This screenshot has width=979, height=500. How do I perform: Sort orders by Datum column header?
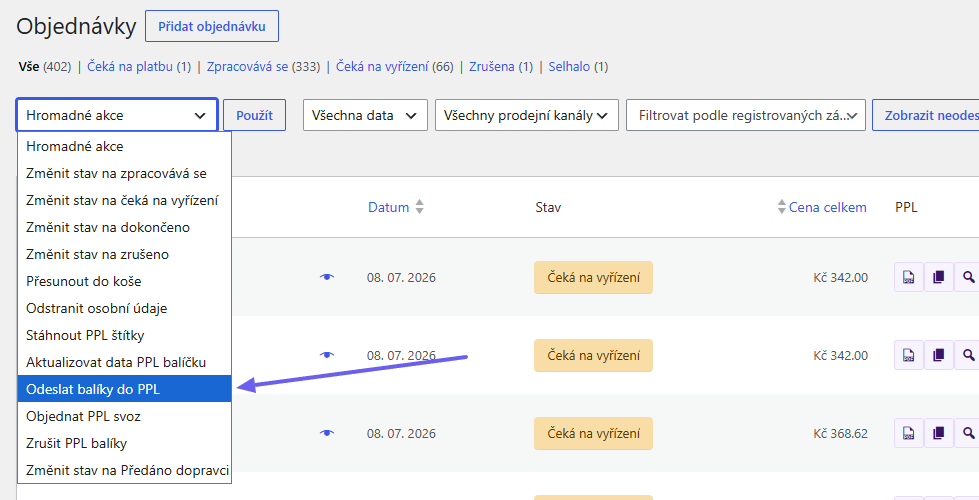[388, 207]
